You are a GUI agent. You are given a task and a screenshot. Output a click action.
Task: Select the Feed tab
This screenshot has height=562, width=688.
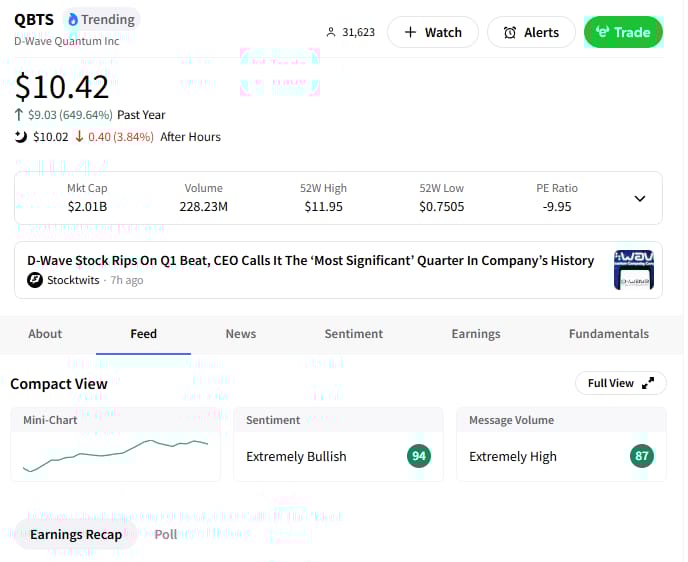click(x=143, y=334)
